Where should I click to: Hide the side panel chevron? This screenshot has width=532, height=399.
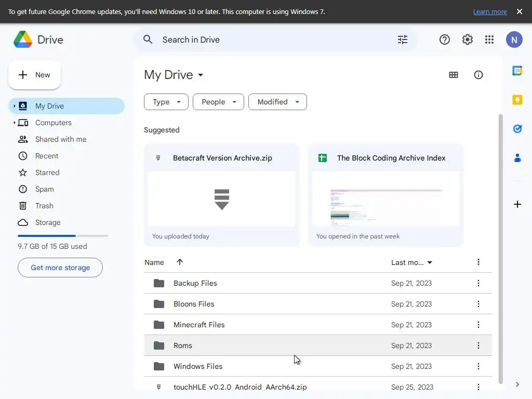pyautogui.click(x=517, y=384)
